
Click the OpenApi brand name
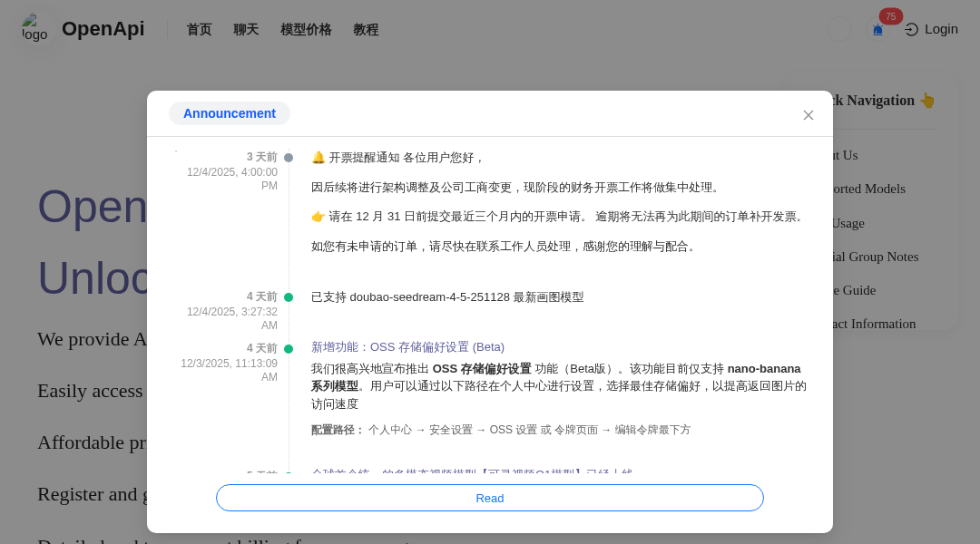point(103,29)
